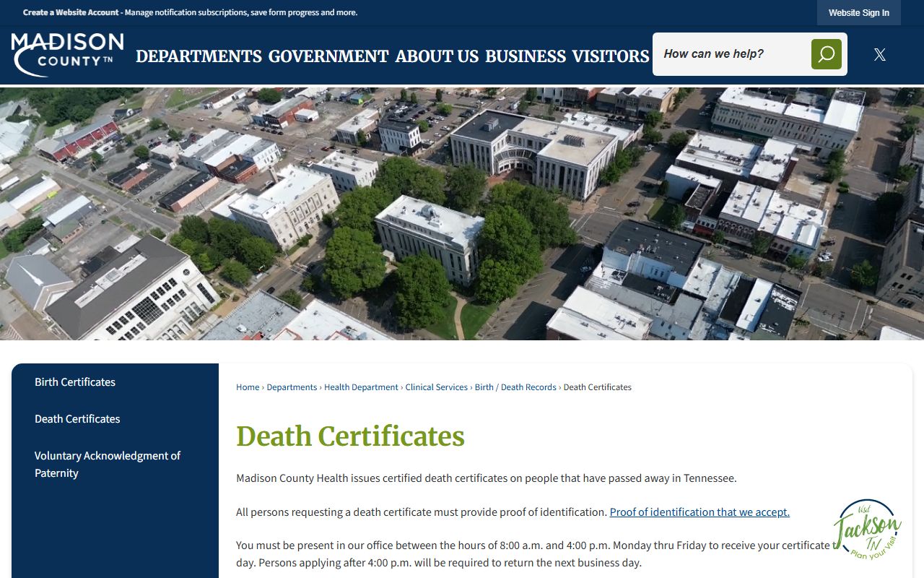Screen dimensions: 924x578
Task: Go to Home in the breadcrumb
Action: pyautogui.click(x=248, y=387)
